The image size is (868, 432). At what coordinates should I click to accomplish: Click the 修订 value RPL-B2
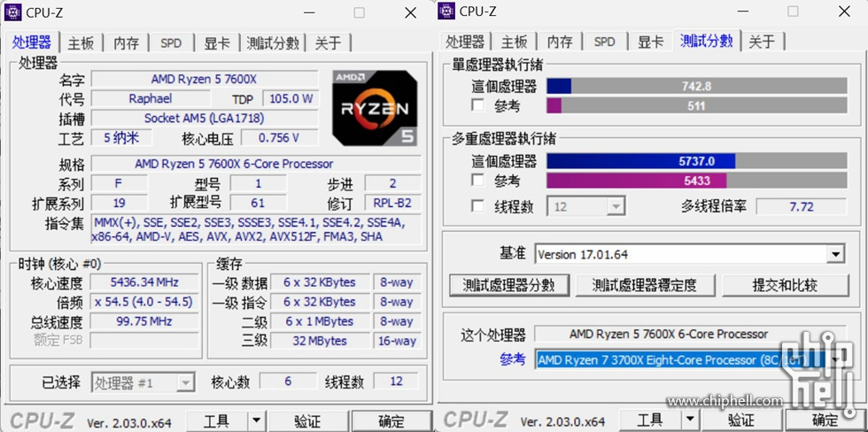pyautogui.click(x=392, y=203)
